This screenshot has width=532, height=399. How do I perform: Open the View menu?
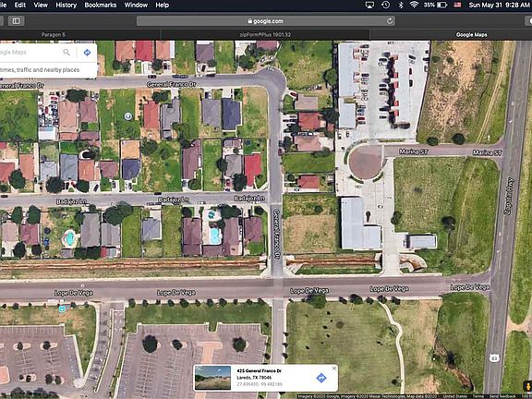[x=41, y=6]
